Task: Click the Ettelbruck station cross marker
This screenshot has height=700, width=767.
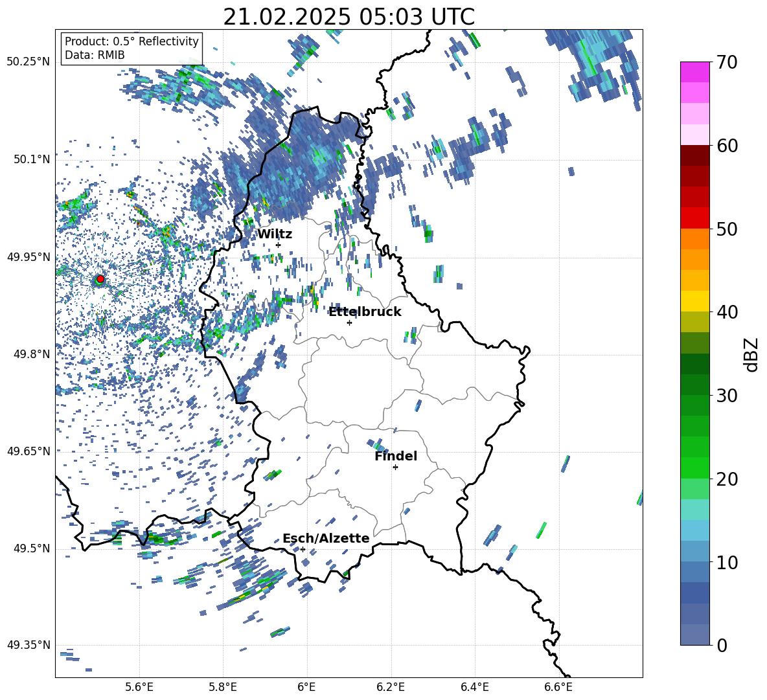Action: [349, 322]
